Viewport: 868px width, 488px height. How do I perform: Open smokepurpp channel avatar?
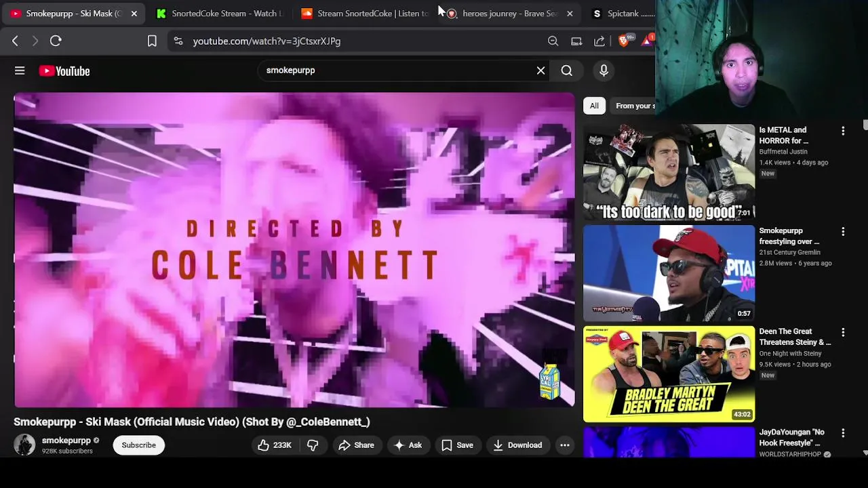24,445
